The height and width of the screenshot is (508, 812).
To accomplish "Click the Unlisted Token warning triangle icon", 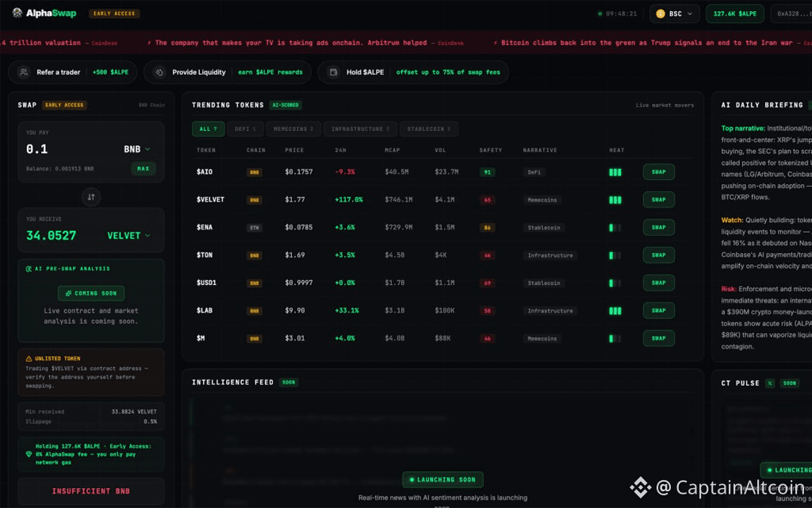I will 29,359.
